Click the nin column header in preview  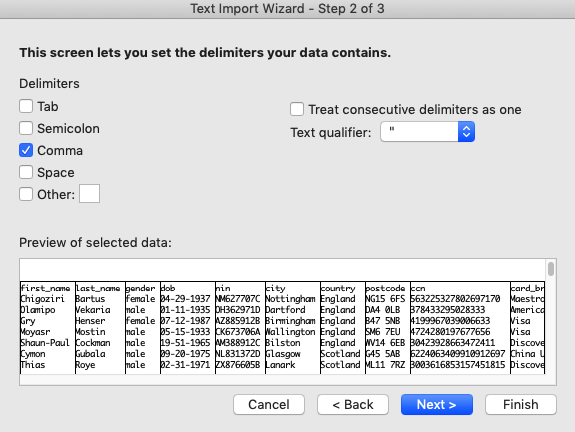pyautogui.click(x=223, y=288)
